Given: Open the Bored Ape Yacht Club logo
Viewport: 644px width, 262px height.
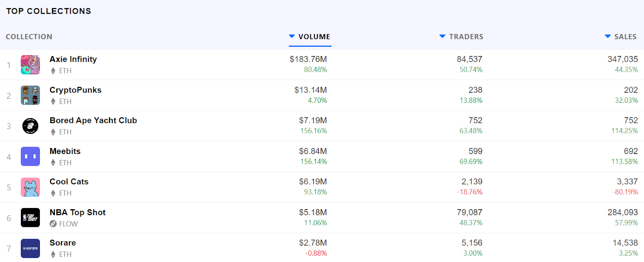Looking at the screenshot, I should click(30, 126).
